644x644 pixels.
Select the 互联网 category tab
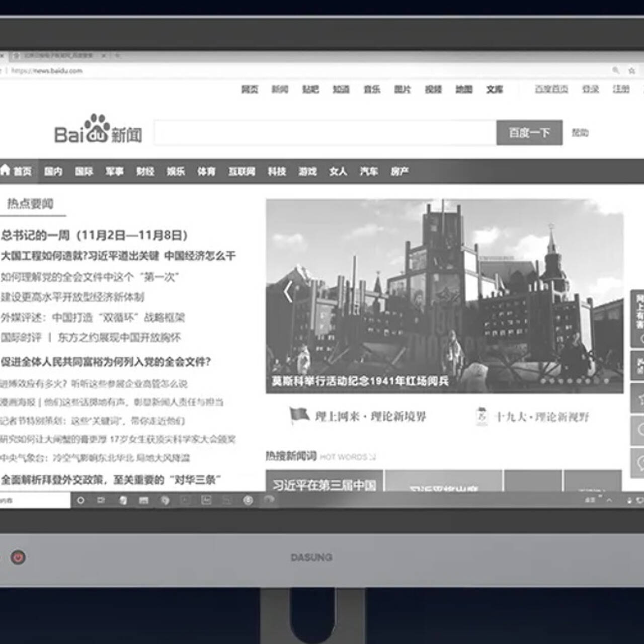tap(242, 172)
